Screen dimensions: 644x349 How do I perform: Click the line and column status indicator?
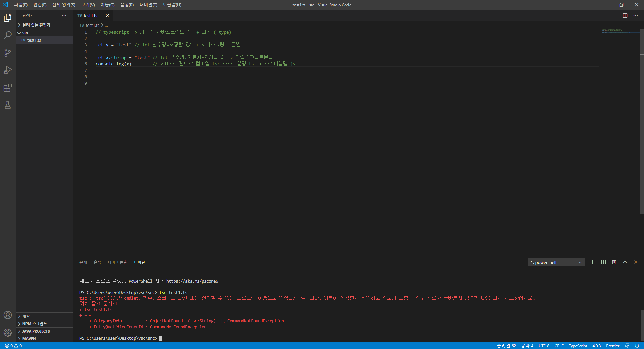[x=506, y=346]
